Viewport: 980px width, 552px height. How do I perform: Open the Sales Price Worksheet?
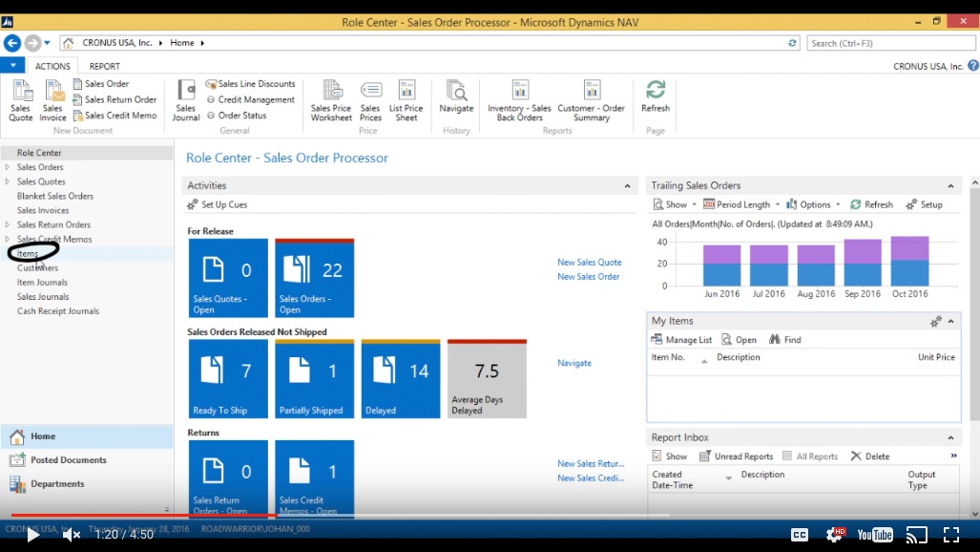[331, 100]
